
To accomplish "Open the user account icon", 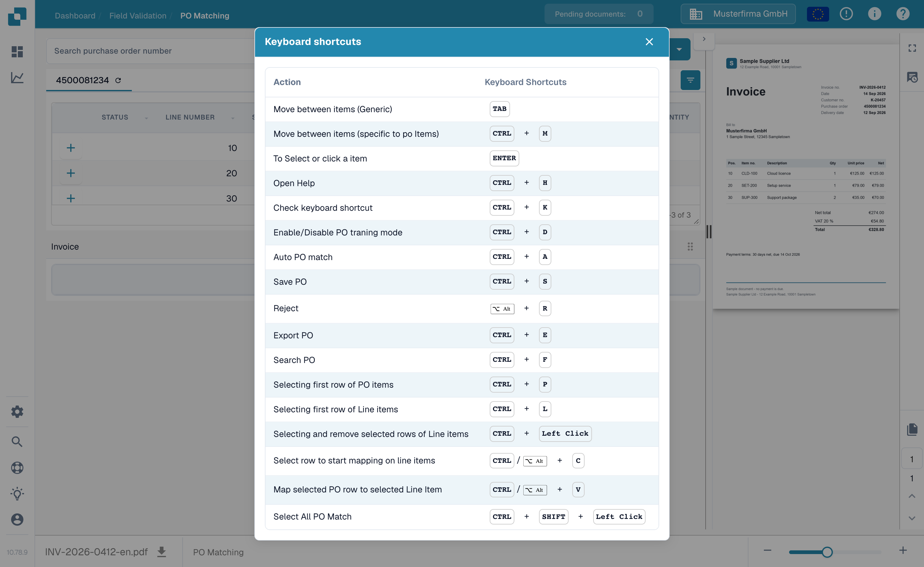I will pos(17,519).
